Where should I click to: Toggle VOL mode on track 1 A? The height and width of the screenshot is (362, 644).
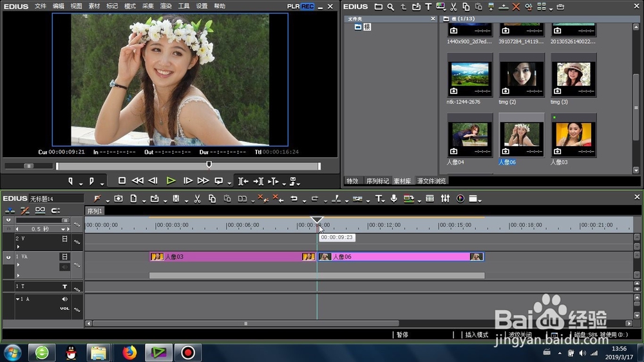pos(64,309)
